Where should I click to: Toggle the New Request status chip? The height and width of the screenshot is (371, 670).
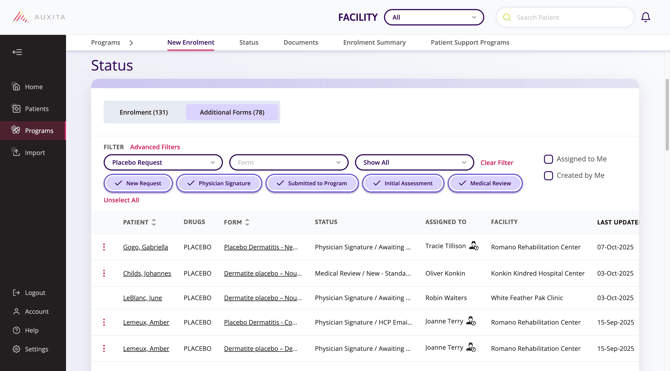pyautogui.click(x=138, y=183)
